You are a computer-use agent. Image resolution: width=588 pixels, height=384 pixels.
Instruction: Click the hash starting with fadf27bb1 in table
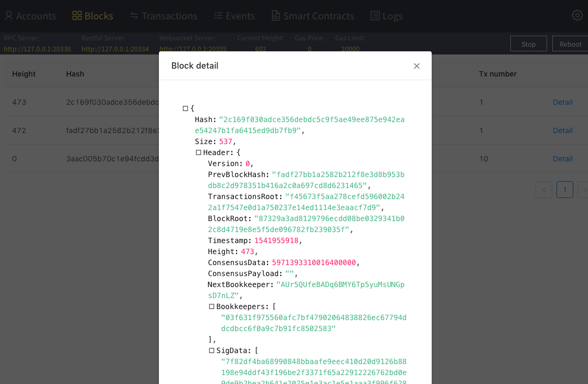[x=112, y=130]
